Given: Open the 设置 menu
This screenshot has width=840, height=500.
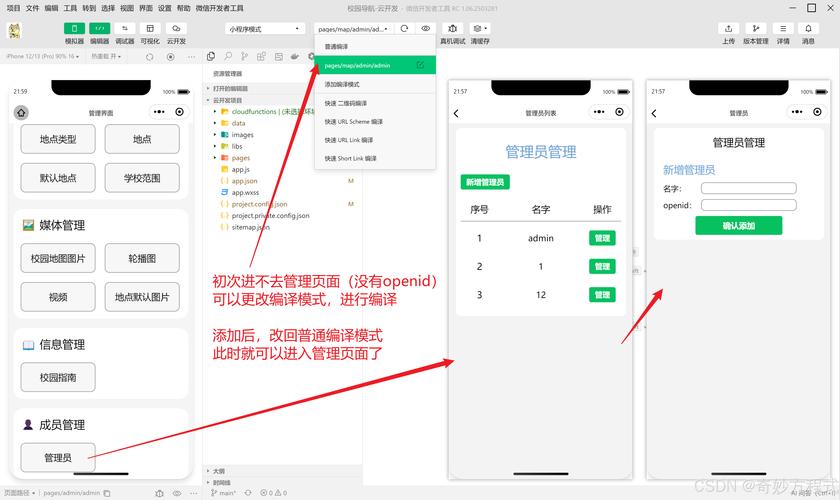Looking at the screenshot, I should click(164, 8).
